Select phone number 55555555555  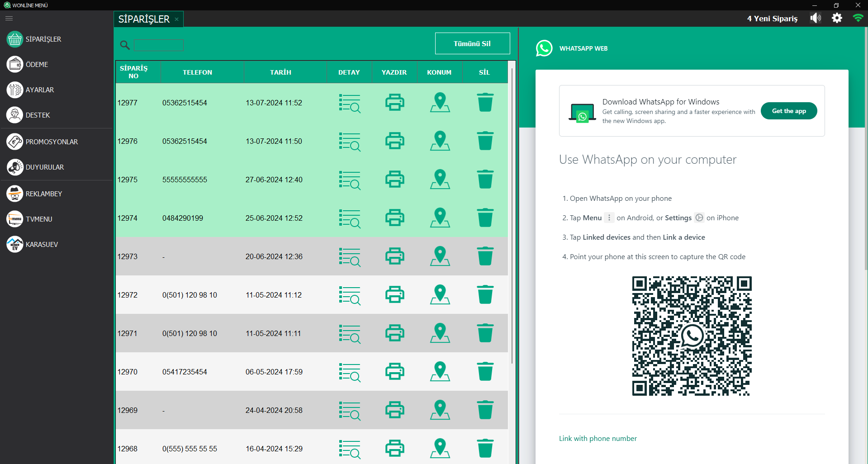coord(185,180)
